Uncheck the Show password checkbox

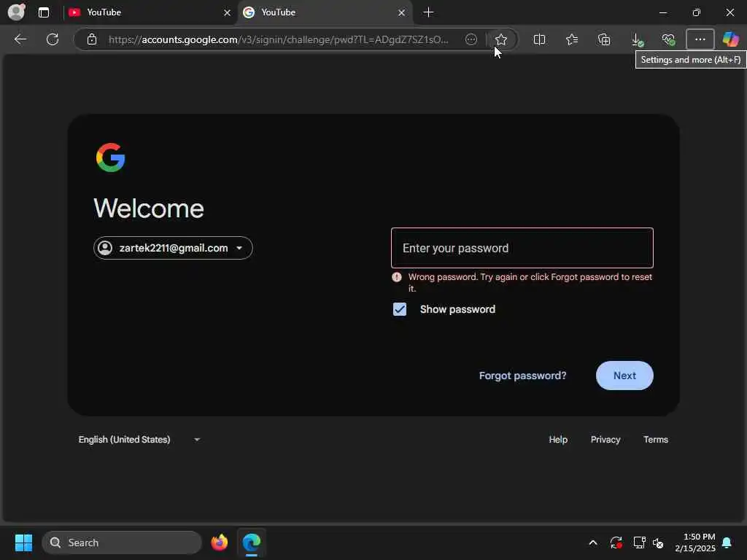(x=400, y=309)
